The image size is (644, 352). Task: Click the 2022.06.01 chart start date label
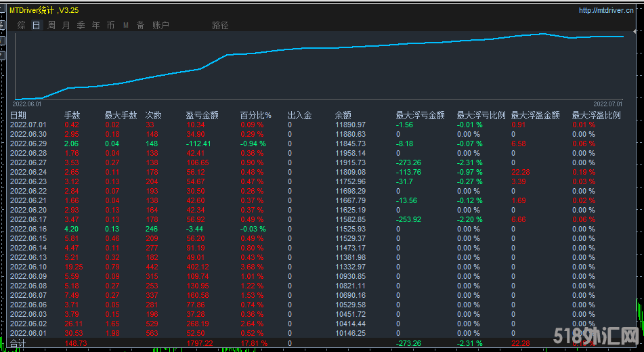27,104
